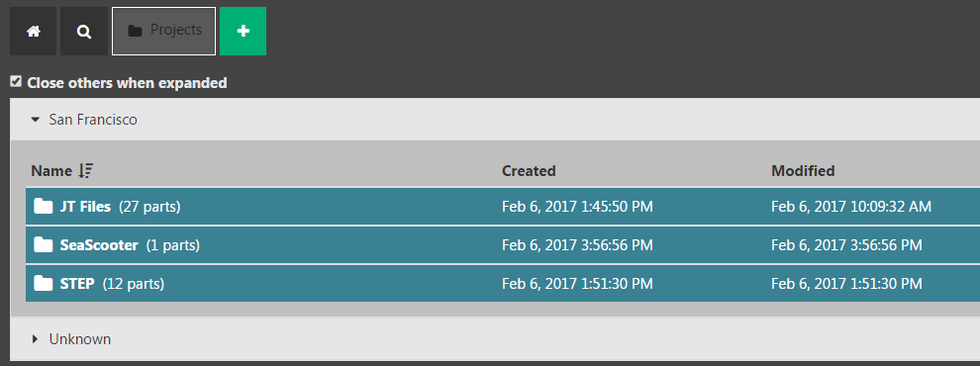Open search with the magnifier icon
The width and height of the screenshot is (980, 366).
84,32
